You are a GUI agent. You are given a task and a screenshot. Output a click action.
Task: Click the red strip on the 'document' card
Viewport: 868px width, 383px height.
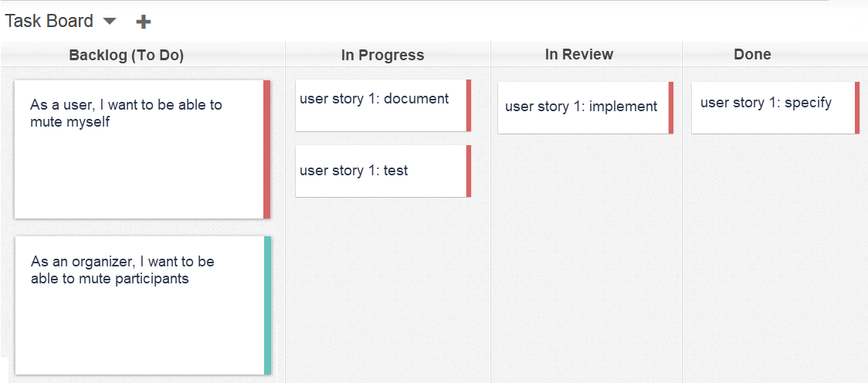click(x=468, y=105)
